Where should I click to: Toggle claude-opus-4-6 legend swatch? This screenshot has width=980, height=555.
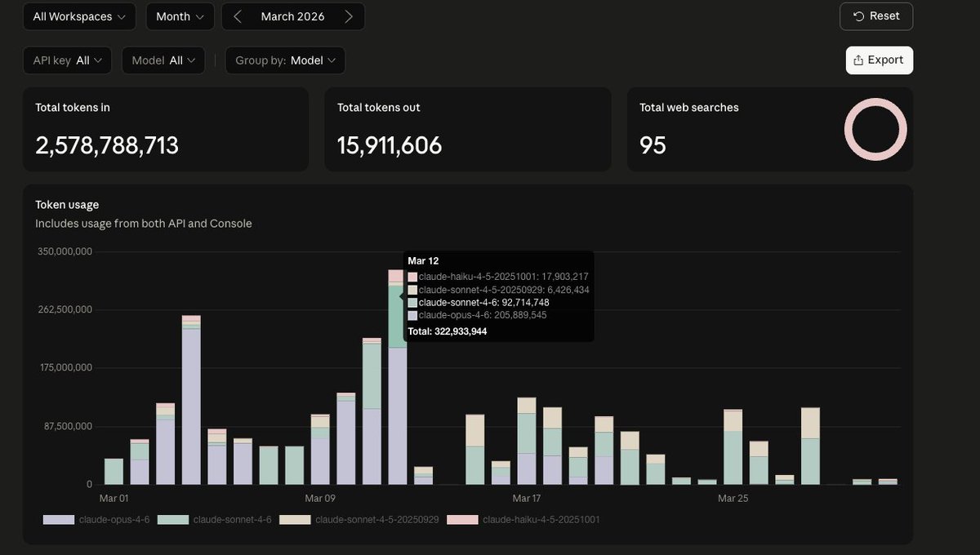pyautogui.click(x=59, y=519)
